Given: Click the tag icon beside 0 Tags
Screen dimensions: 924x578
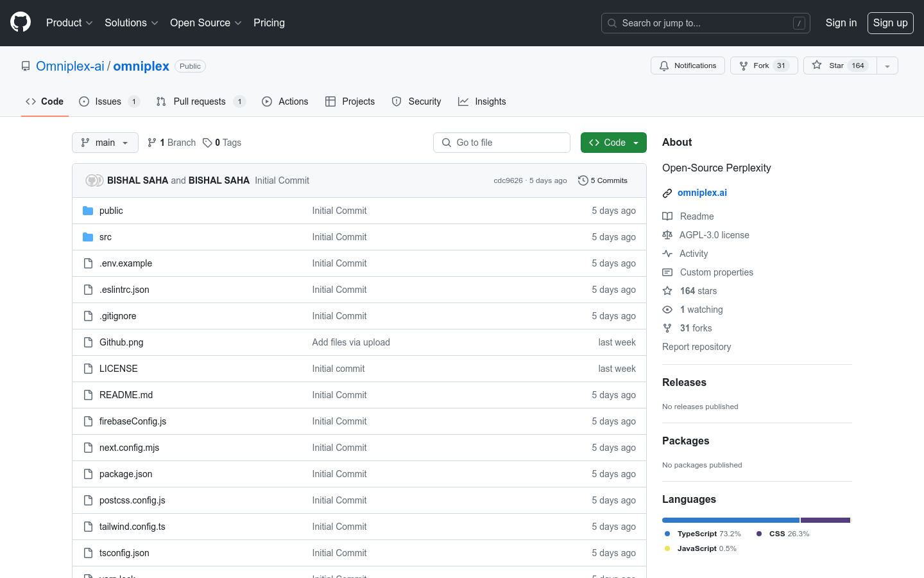Looking at the screenshot, I should (x=207, y=143).
